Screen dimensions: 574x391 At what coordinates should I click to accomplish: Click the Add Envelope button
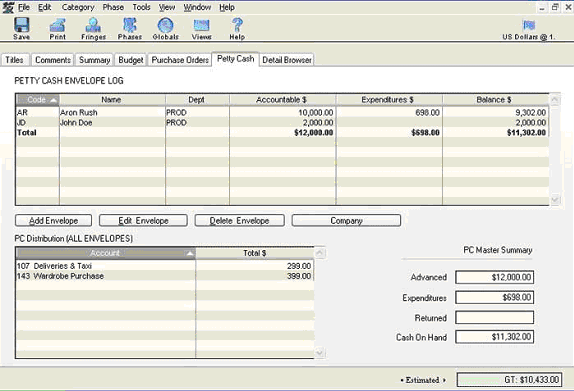pyautogui.click(x=53, y=220)
